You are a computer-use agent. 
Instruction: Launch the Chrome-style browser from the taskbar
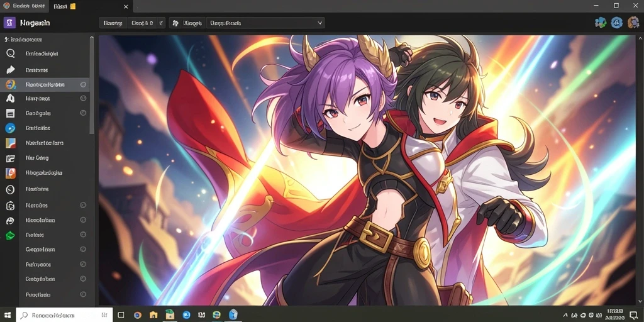click(138, 315)
